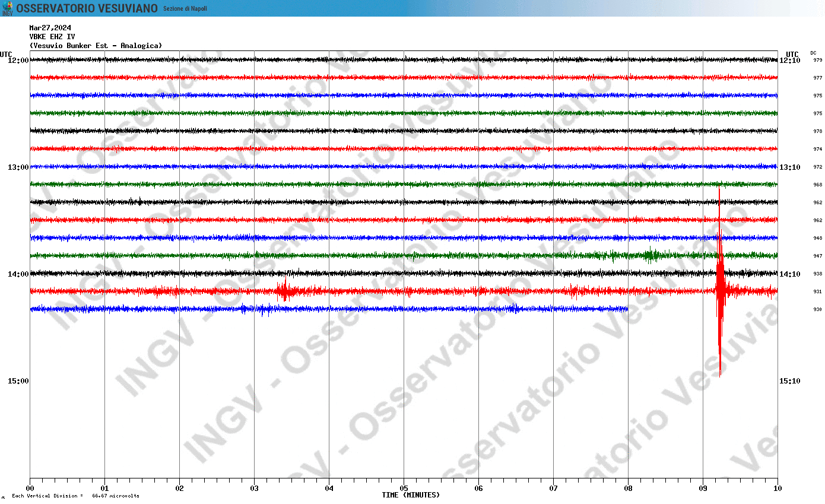The image size is (825, 504).
Task: Select the 12:00 start time label
Action: click(18, 60)
